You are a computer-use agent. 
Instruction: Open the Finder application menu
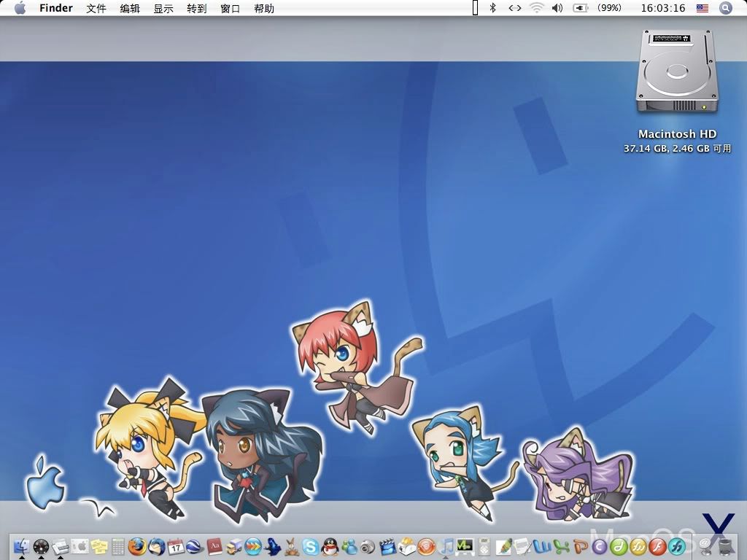pos(56,8)
